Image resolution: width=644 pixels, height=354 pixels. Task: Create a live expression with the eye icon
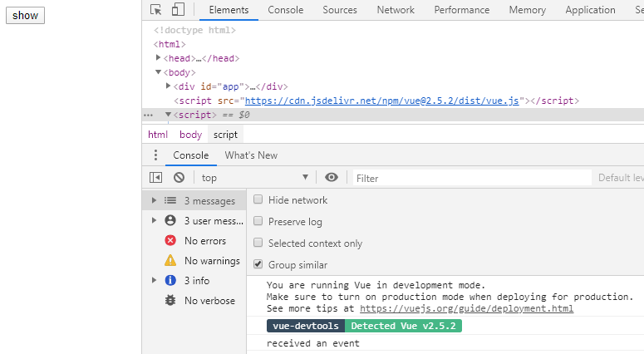pyautogui.click(x=332, y=177)
